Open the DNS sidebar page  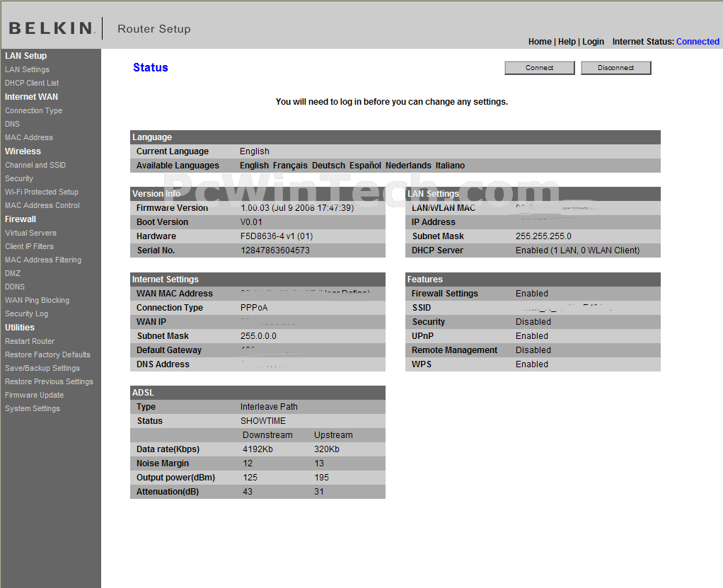tap(13, 124)
